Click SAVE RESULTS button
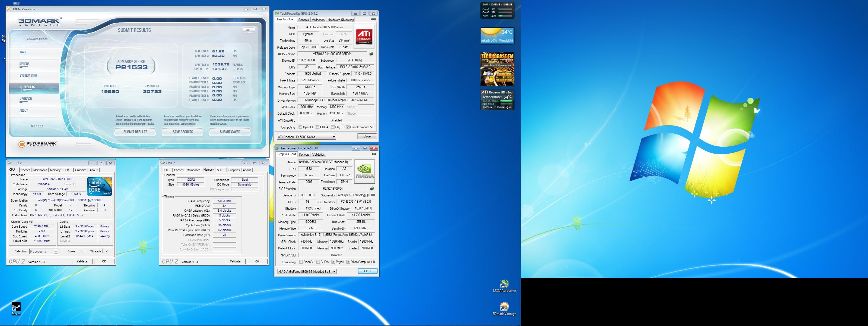 point(183,132)
